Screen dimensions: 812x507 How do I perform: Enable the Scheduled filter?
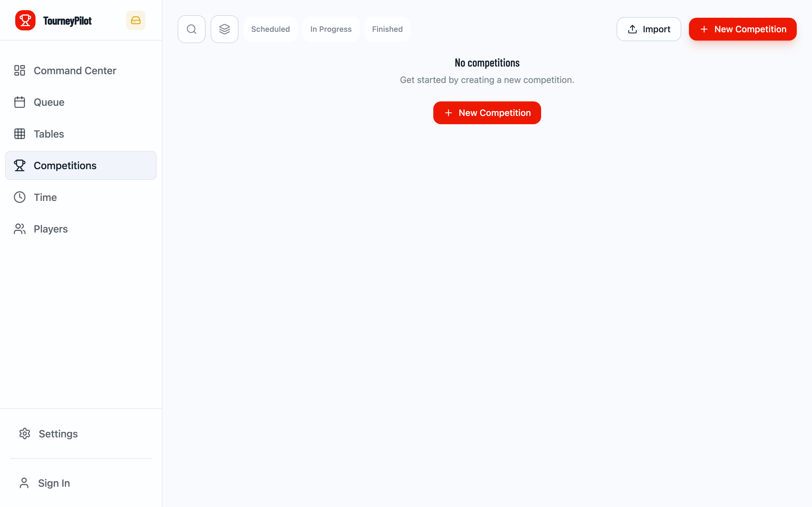pos(270,29)
